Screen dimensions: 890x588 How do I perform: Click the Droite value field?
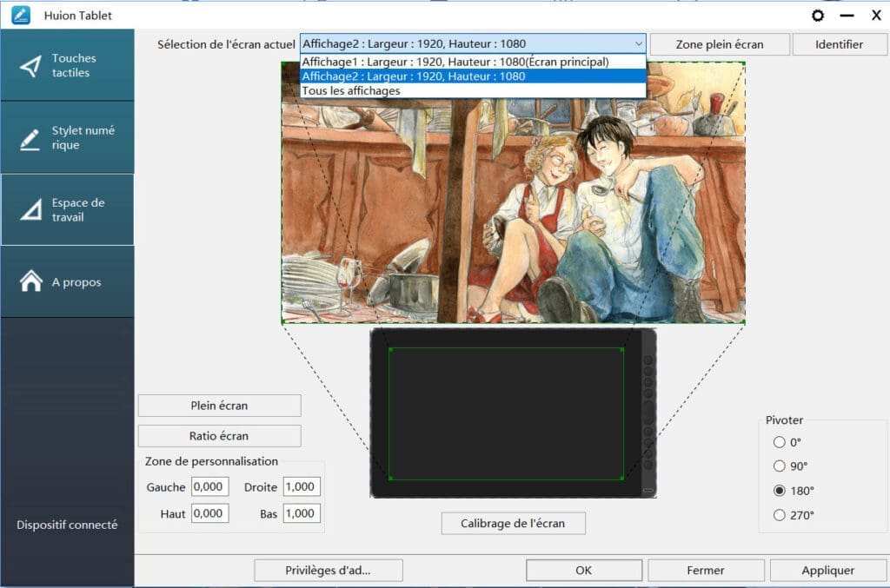(x=302, y=486)
